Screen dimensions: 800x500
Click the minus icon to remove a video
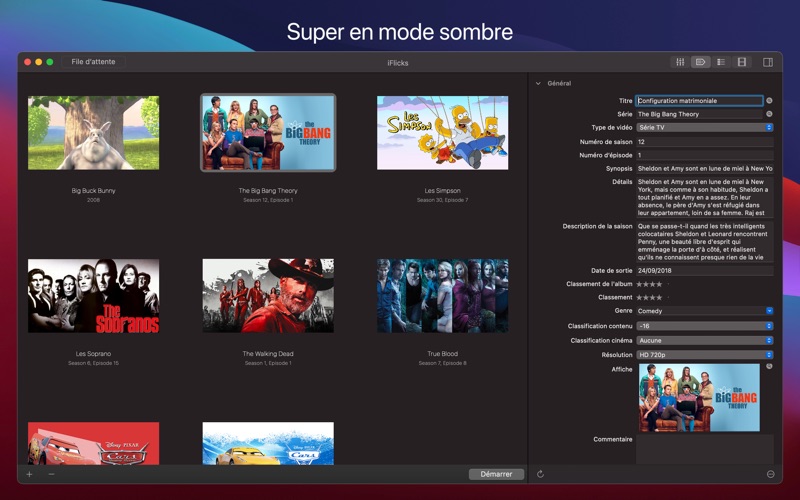pyautogui.click(x=52, y=474)
